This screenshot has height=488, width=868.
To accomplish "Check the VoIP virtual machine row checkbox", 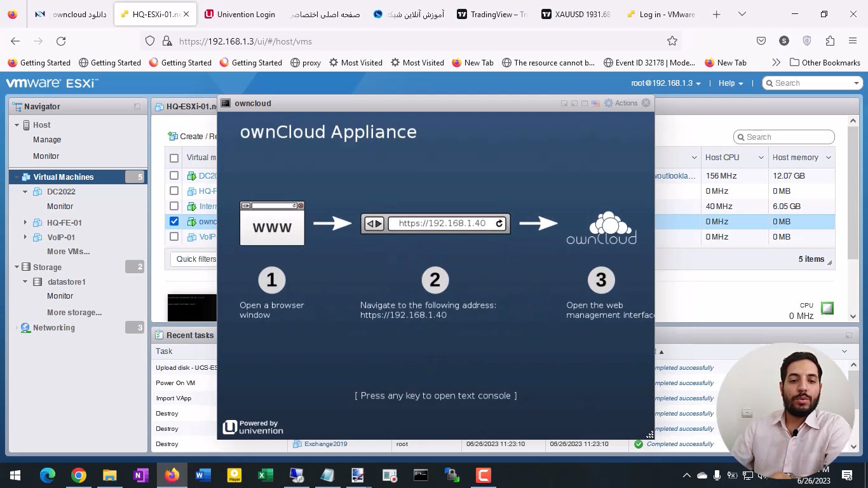I will (174, 236).
